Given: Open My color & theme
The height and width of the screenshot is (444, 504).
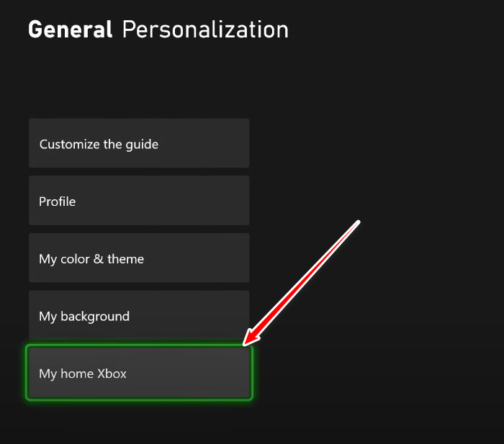Looking at the screenshot, I should coord(139,258).
